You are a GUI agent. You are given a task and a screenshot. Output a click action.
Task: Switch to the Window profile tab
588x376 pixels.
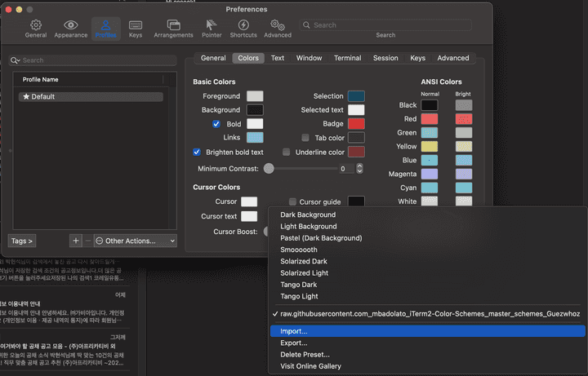(309, 58)
